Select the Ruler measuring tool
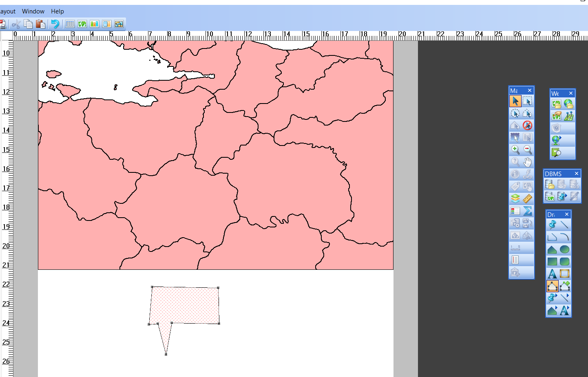Screen dimensions: 588x377 528,198
